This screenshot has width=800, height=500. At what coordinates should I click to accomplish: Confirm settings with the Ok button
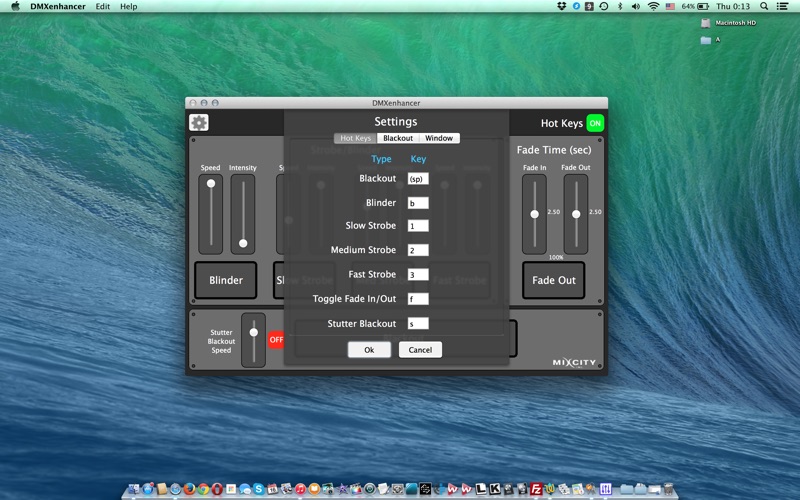click(369, 349)
